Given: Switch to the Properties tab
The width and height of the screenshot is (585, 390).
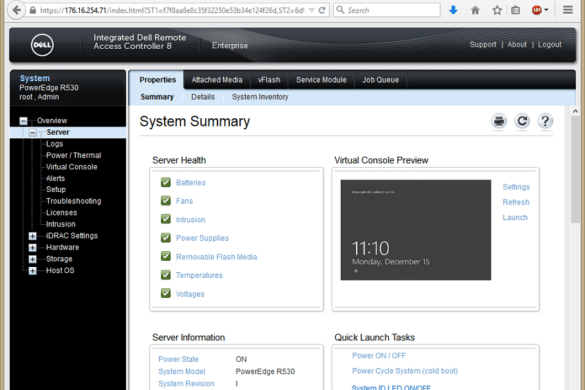Looking at the screenshot, I should coord(157,80).
